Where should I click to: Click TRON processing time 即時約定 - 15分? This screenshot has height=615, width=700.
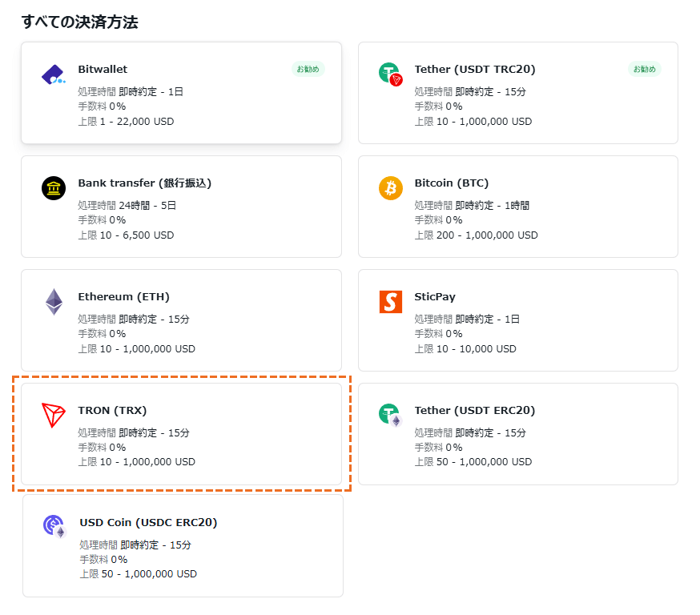[134, 432]
